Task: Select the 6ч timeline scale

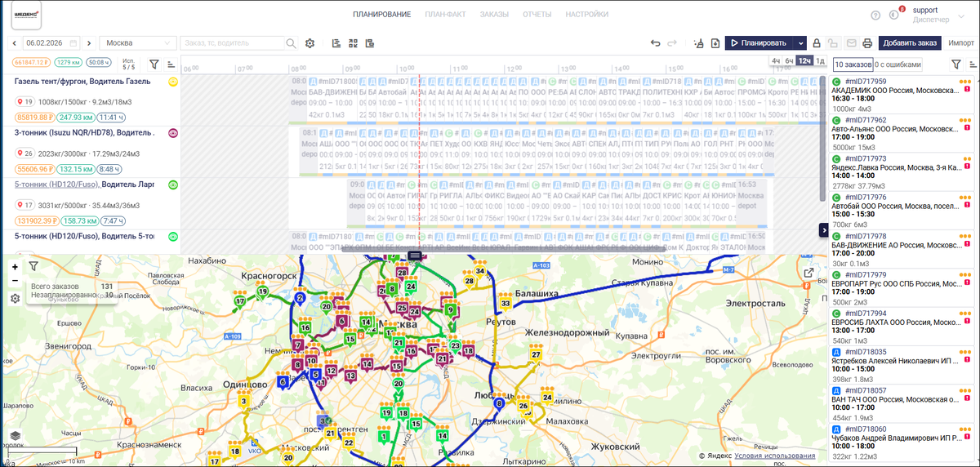Action: (x=790, y=61)
